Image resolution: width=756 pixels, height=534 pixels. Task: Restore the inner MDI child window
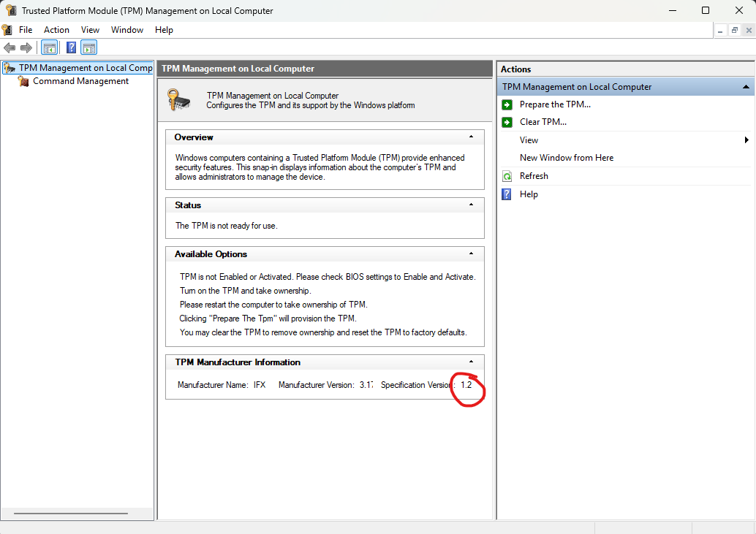tap(734, 31)
